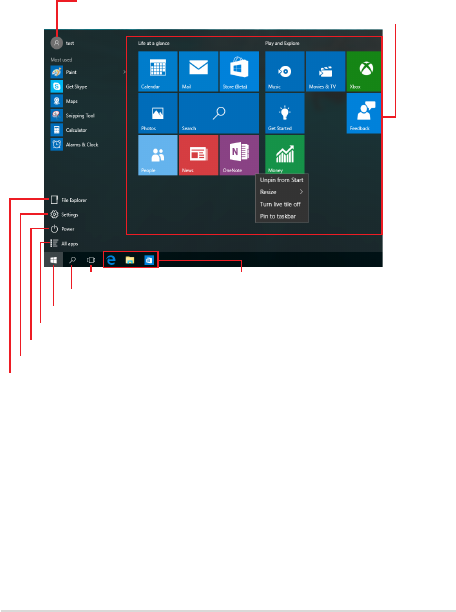Open the Movies & TV tile
This screenshot has width=456, height=612.
325,71
